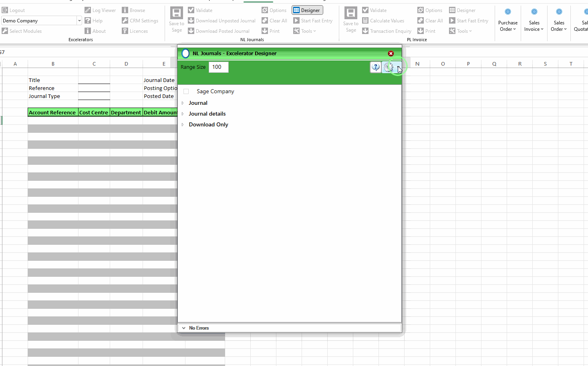
Task: Click Save to Sage in NL Journals
Action: [x=177, y=20]
